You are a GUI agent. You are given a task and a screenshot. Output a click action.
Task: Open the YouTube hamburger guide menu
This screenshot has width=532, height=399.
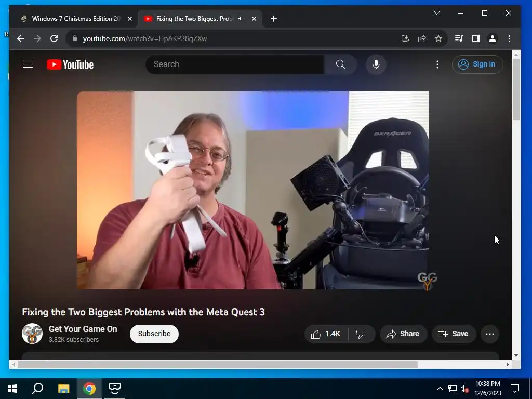[x=28, y=64]
